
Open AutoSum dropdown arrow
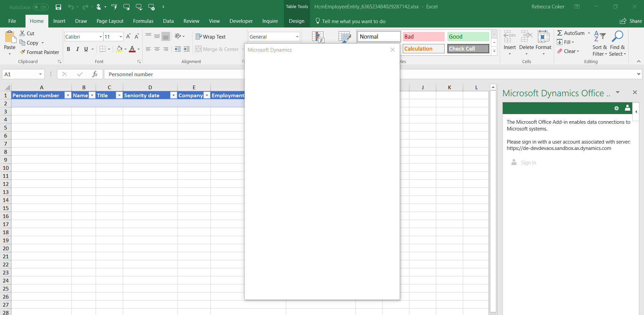[589, 33]
